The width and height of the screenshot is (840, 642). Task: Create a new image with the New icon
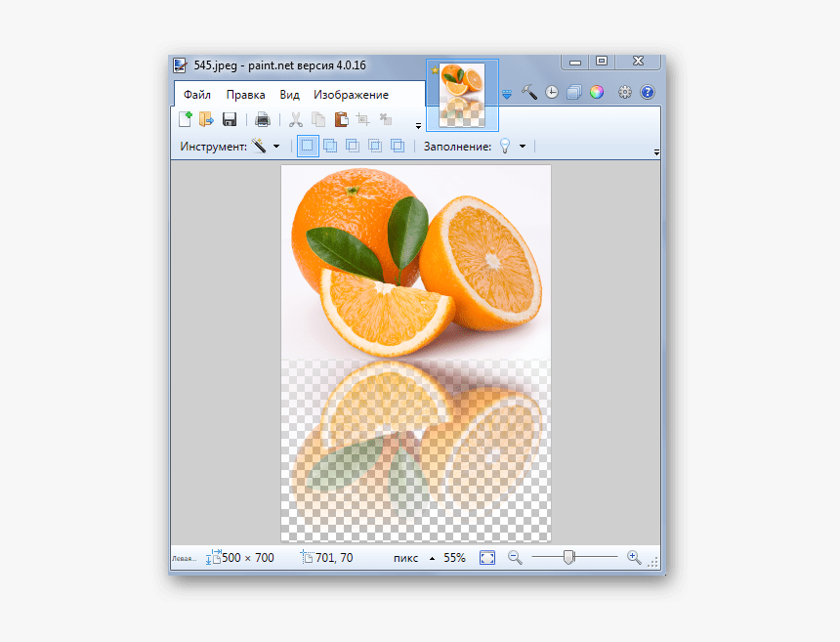tap(184, 118)
